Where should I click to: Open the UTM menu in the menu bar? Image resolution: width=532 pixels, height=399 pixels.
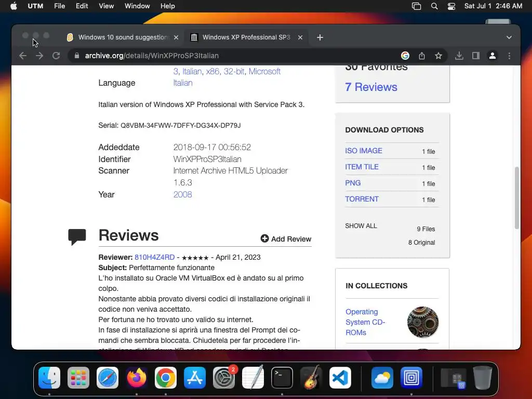coord(35,6)
